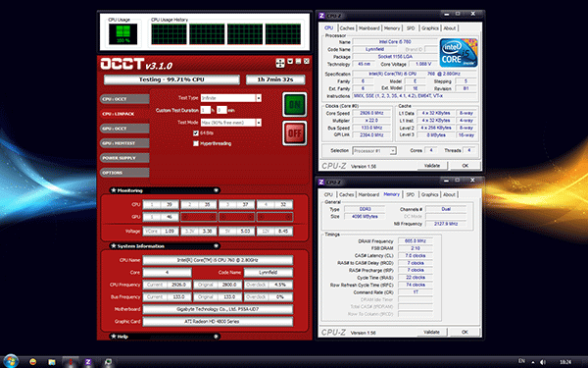Click the star icon beside Monitoring
Viewport: 588px width, 368px height.
coord(114,190)
